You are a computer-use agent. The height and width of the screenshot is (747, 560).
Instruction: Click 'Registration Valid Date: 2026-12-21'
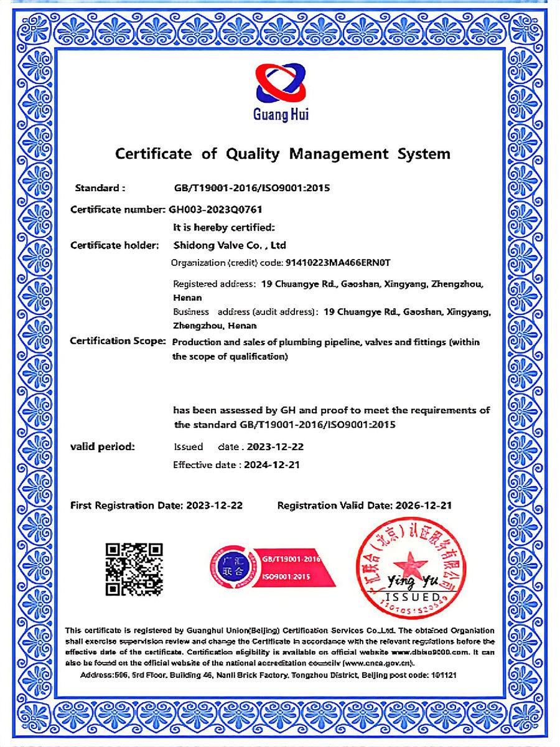tap(364, 505)
